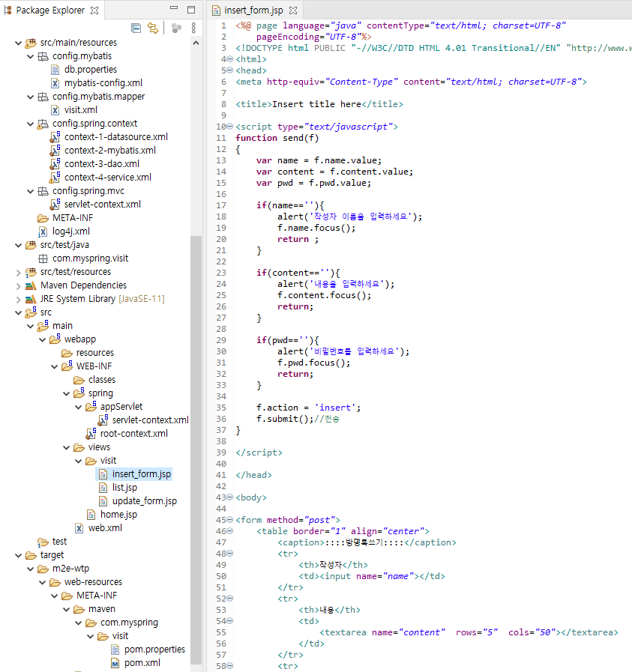Click the Package Explorer vertical scrollbar thumb
The width and height of the screenshot is (632, 672).
(x=196, y=450)
